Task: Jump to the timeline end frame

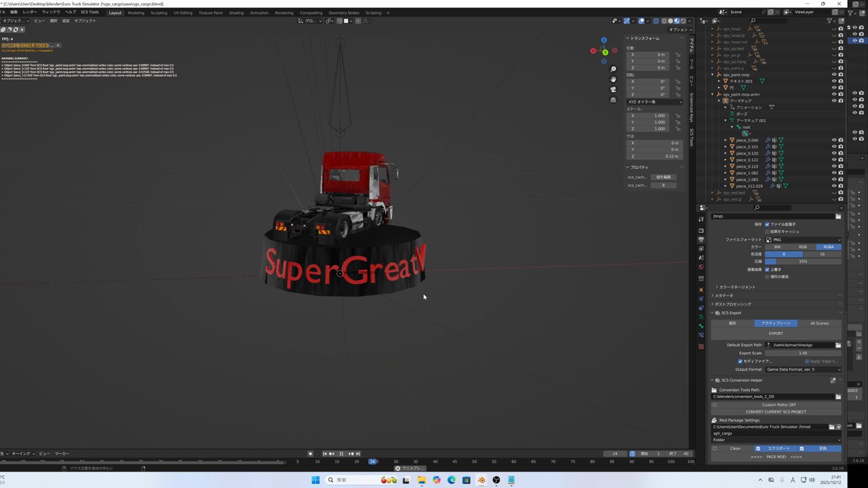Action: (x=358, y=453)
